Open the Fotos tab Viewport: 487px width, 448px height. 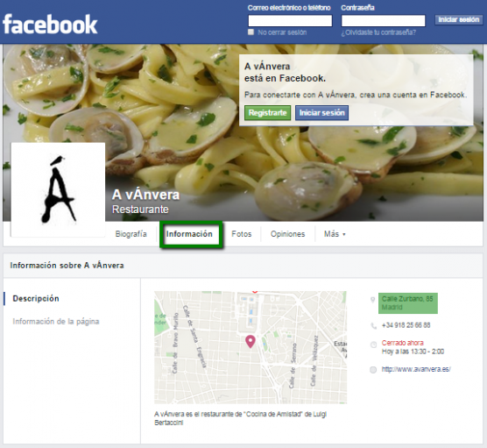click(242, 234)
